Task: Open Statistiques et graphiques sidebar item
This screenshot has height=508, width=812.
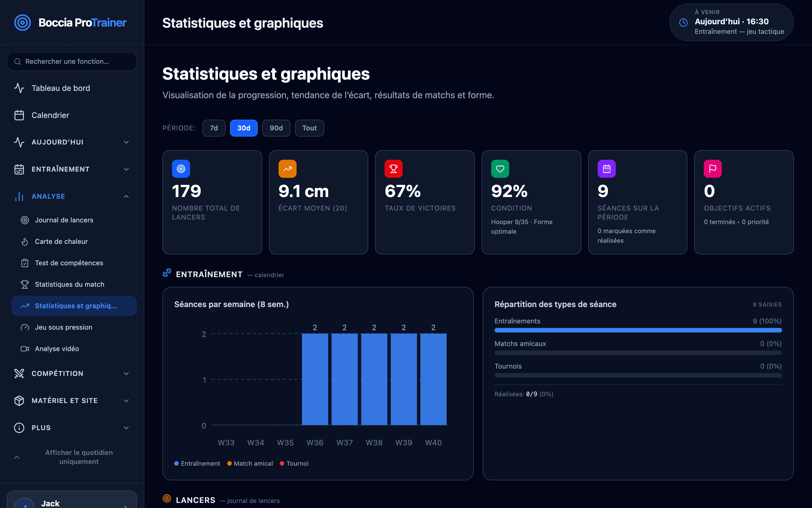Action: [x=74, y=306]
